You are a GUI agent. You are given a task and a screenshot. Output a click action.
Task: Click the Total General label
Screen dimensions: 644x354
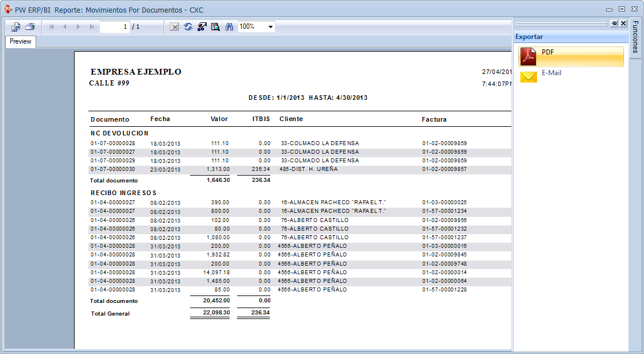coord(110,314)
